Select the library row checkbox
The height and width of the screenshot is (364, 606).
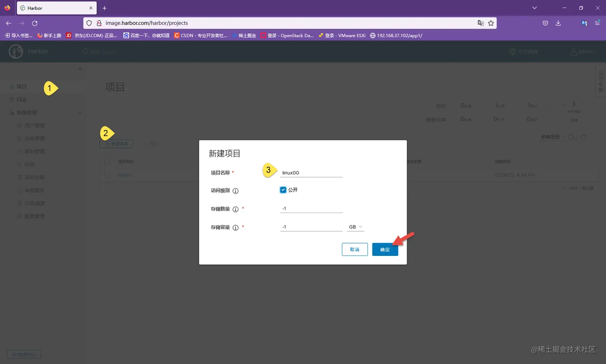point(107,175)
